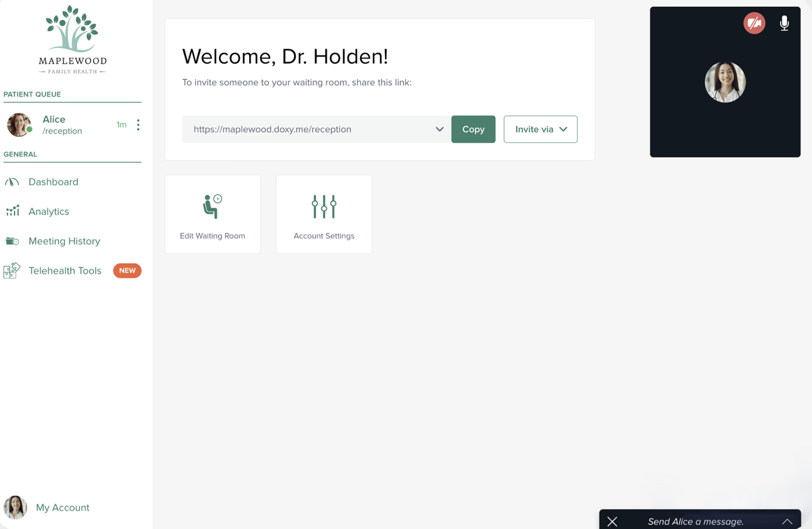Open Account Settings sliders tile
The height and width of the screenshot is (529, 812).
[324, 214]
